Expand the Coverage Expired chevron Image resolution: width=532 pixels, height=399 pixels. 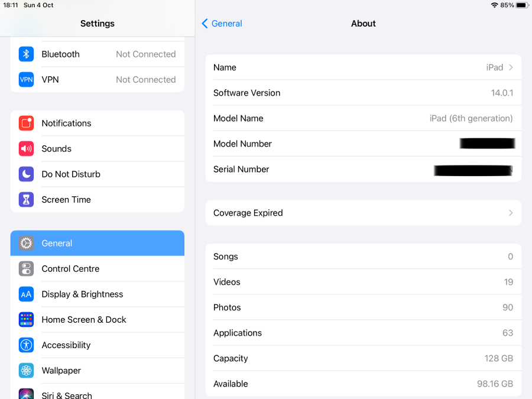[511, 213]
